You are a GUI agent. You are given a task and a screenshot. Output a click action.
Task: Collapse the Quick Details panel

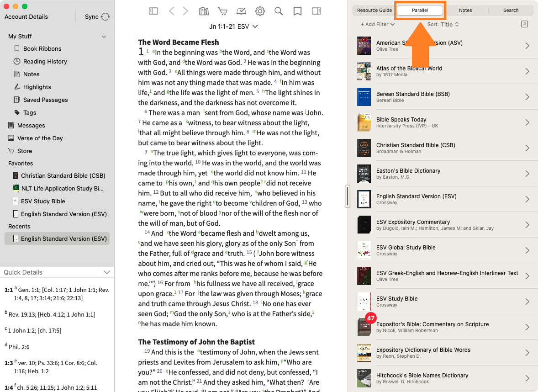[x=107, y=272]
